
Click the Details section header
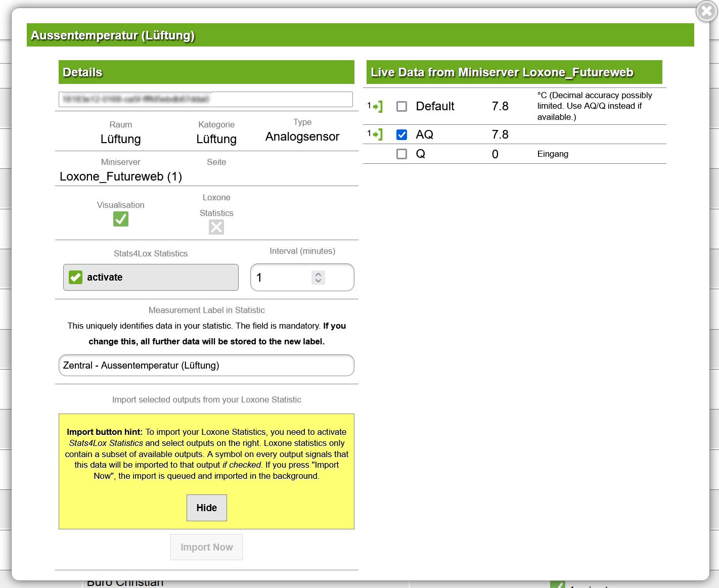(x=206, y=72)
